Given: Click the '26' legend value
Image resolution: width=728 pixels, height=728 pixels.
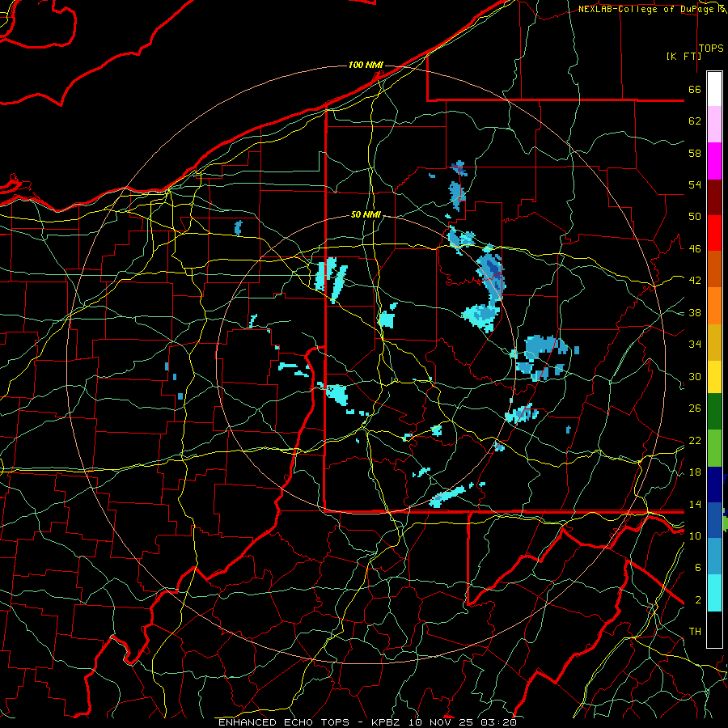Looking at the screenshot, I should coord(695,408).
